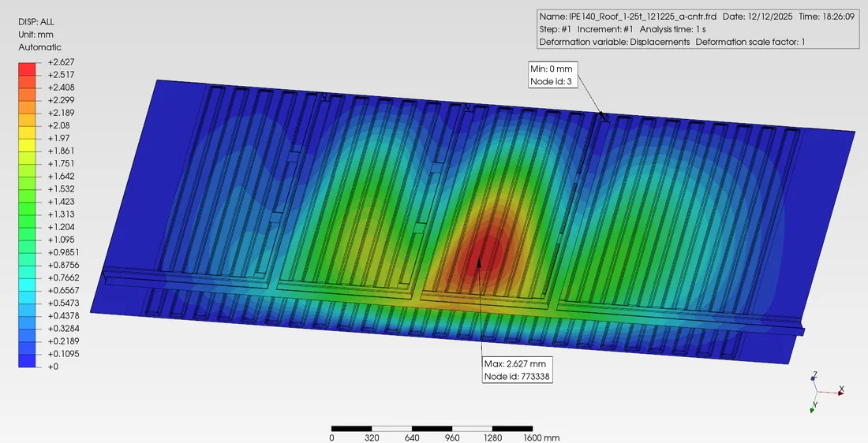Image resolution: width=868 pixels, height=443 pixels.
Task: Select the red top band of the legend
Action: click(27, 69)
